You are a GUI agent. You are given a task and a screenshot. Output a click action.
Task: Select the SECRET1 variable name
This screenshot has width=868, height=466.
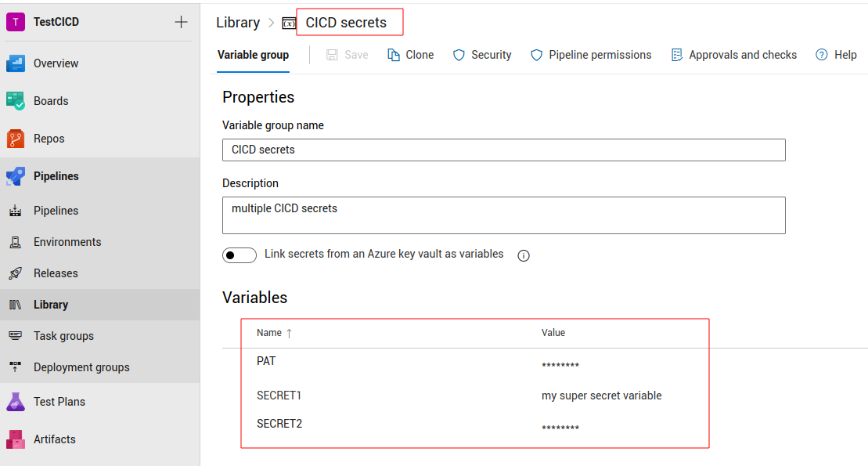tap(279, 396)
